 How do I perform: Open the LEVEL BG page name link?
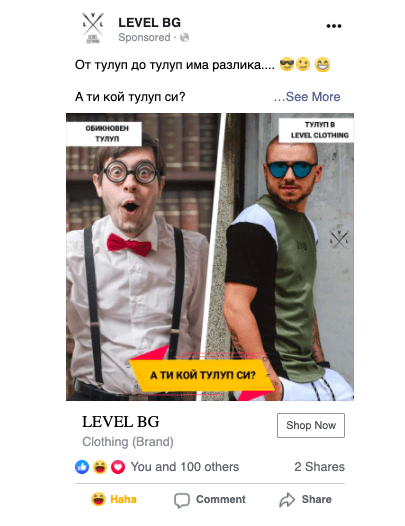click(x=149, y=23)
